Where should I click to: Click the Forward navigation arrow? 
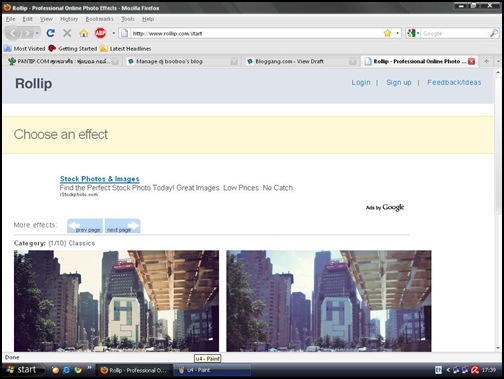click(x=27, y=33)
